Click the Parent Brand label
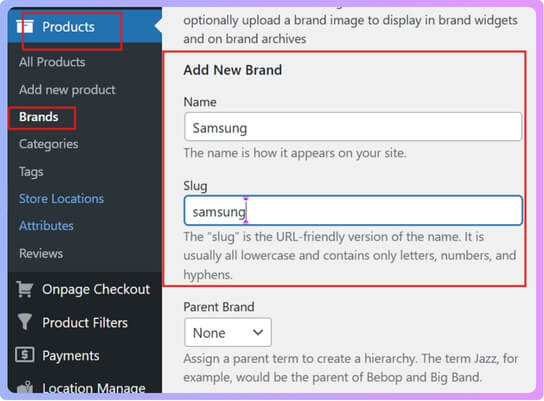 click(x=219, y=307)
